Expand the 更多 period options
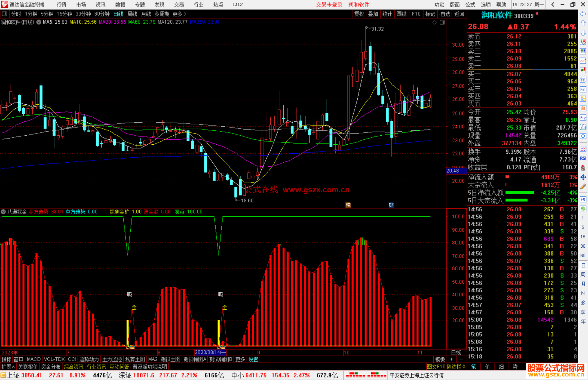588x380 pixels. (x=179, y=14)
